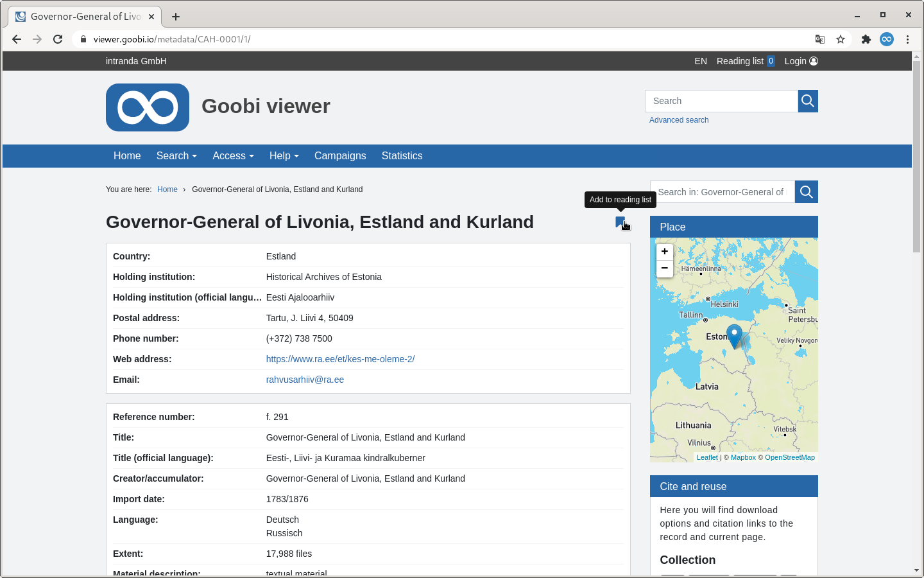Click the Goobi extension icon in toolbar
This screenshot has height=578, width=924.
tap(887, 39)
